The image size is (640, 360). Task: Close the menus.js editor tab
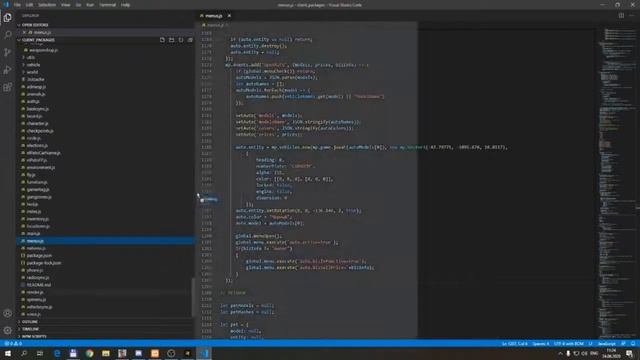click(x=229, y=16)
